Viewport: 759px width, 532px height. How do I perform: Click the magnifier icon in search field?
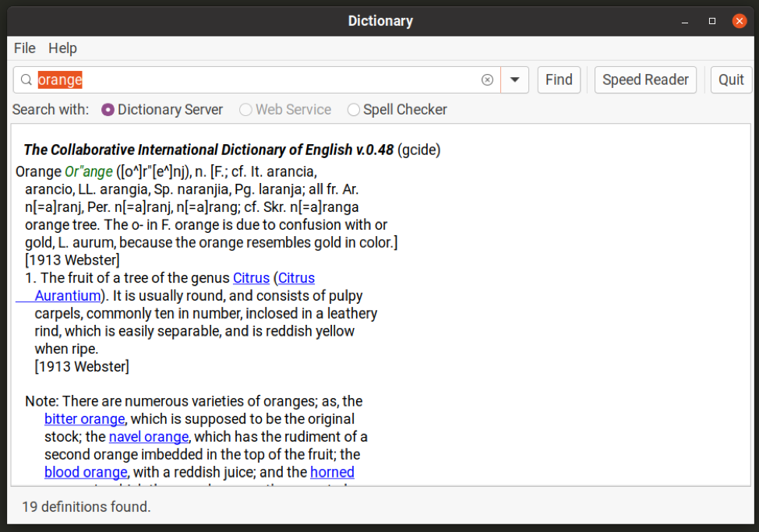point(26,79)
